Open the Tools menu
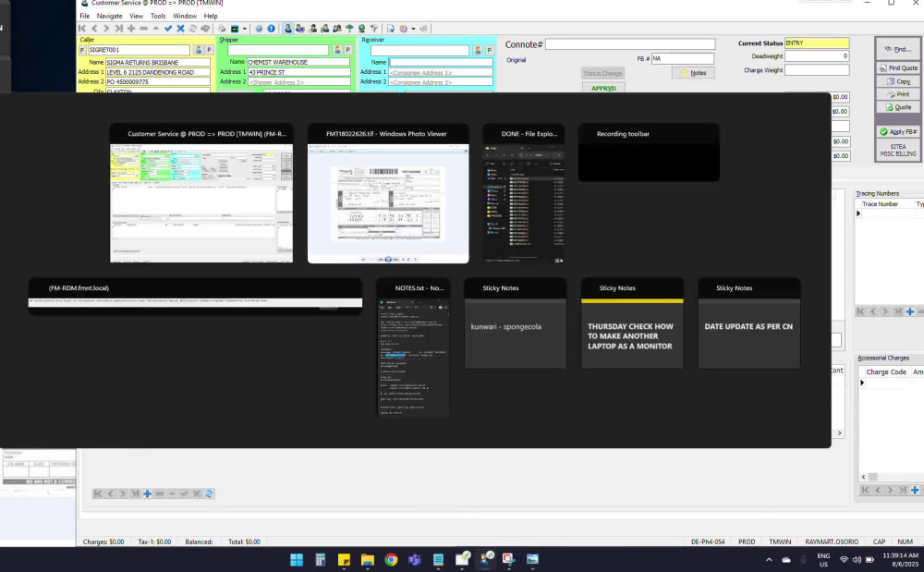 tap(158, 16)
